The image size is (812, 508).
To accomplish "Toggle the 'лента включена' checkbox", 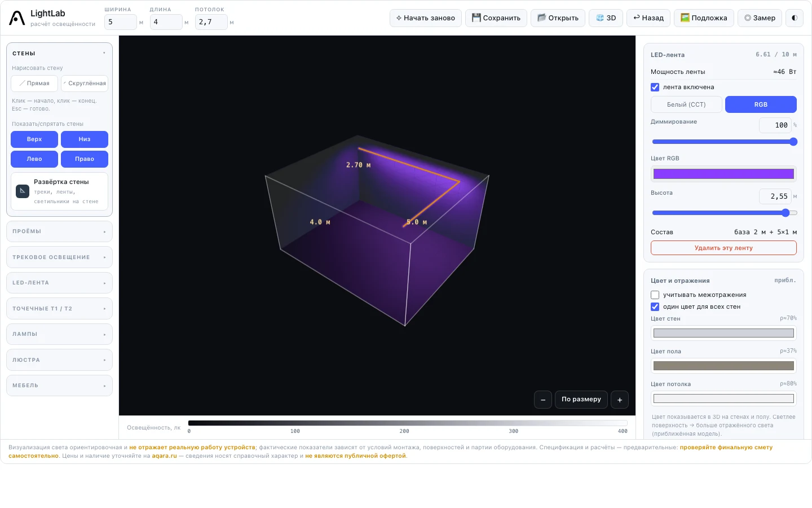I will pos(655,87).
